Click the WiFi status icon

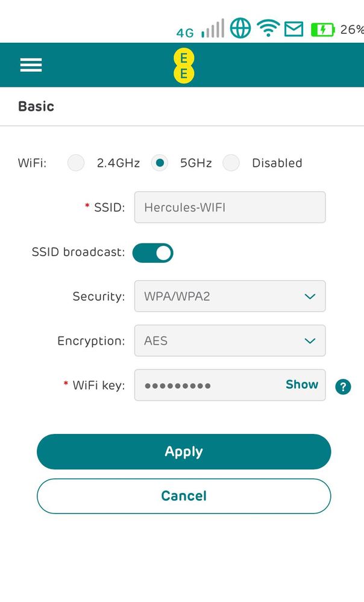coord(268,28)
